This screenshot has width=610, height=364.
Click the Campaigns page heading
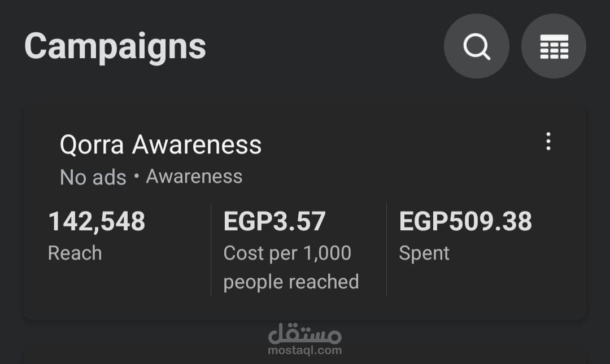coord(115,46)
